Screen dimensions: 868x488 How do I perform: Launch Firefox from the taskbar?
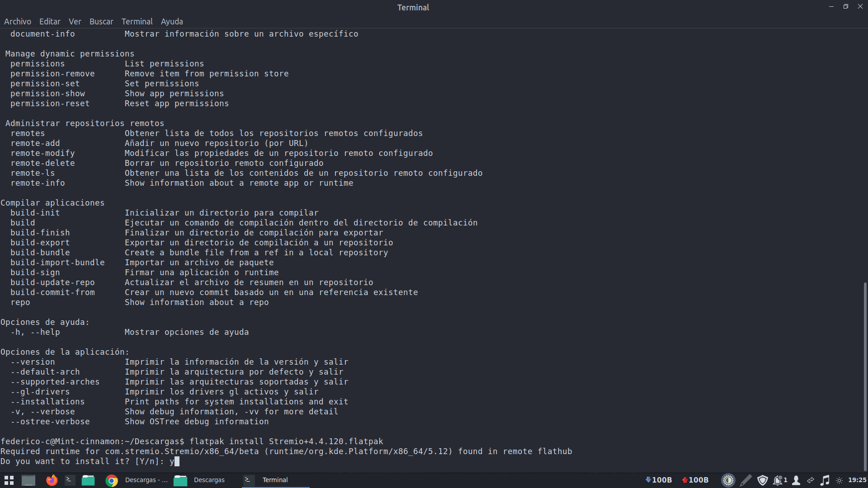pyautogui.click(x=52, y=480)
